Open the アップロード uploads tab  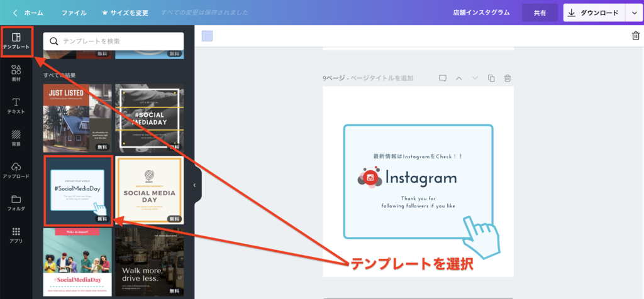[x=16, y=171]
